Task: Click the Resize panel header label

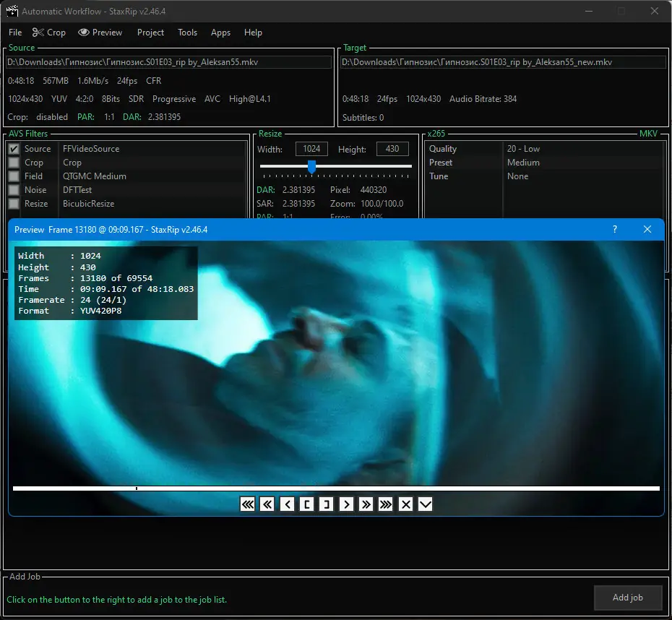Action: tap(270, 133)
